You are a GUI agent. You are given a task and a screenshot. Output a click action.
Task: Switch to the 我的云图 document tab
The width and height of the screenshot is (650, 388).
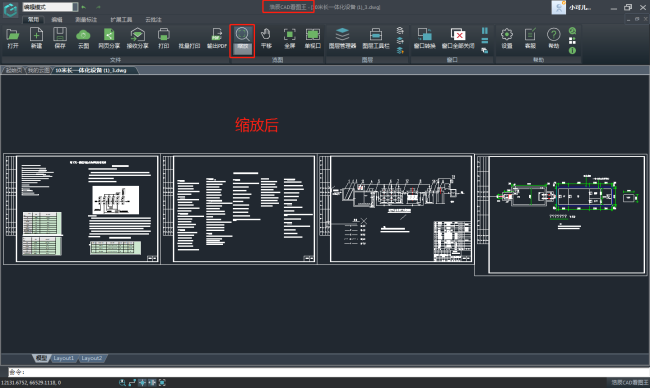[x=39, y=70]
